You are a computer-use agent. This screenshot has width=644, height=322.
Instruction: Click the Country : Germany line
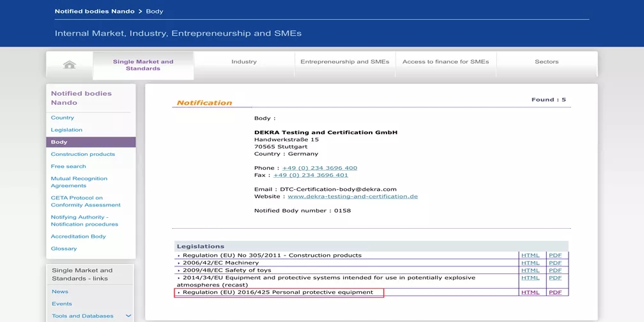286,153
